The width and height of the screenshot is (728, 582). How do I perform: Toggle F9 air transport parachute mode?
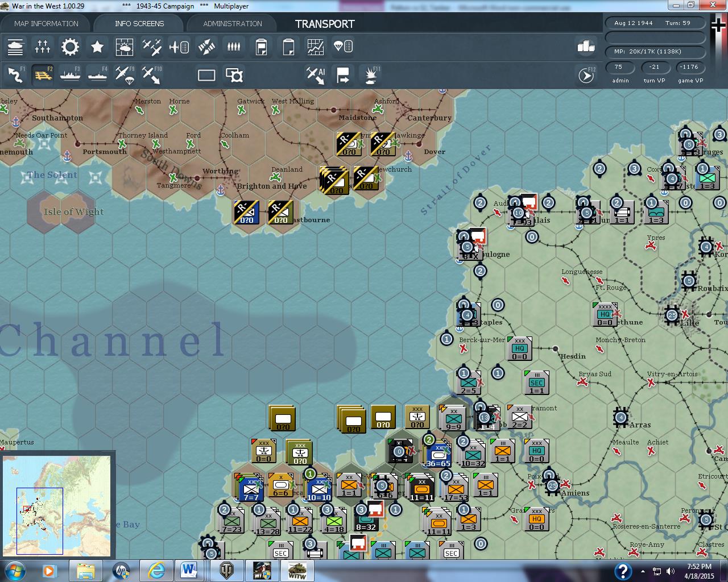125,75
